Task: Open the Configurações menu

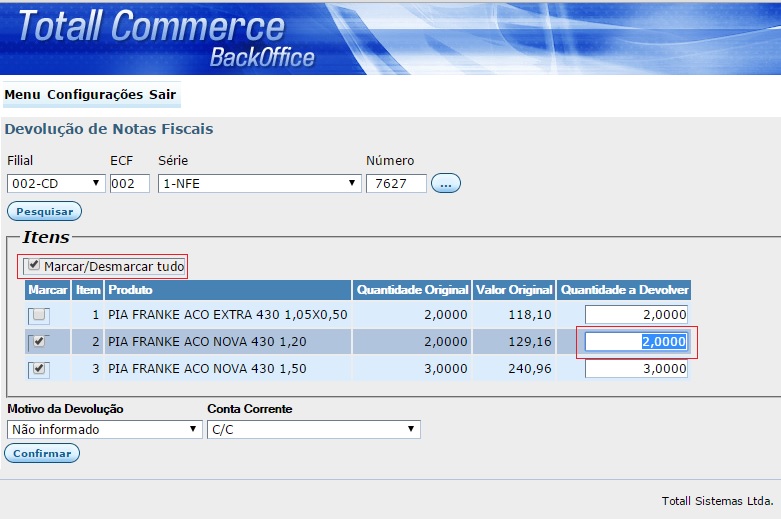Action: pyautogui.click(x=95, y=95)
